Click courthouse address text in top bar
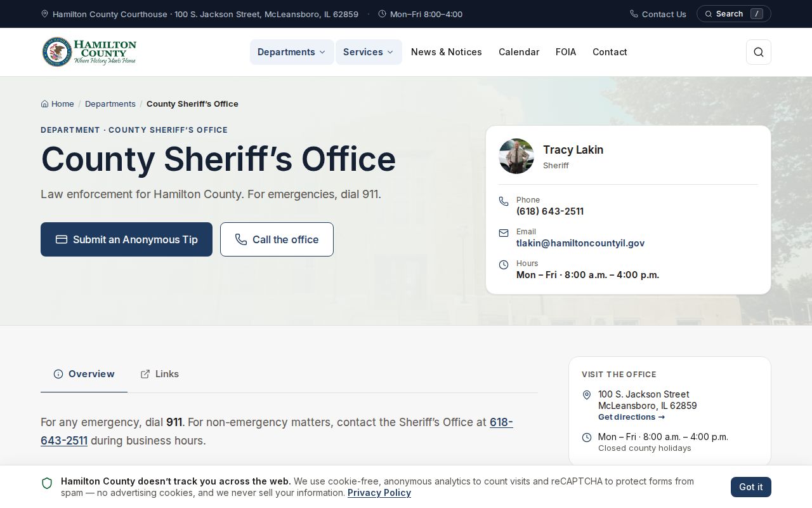The height and width of the screenshot is (508, 812). click(x=206, y=14)
